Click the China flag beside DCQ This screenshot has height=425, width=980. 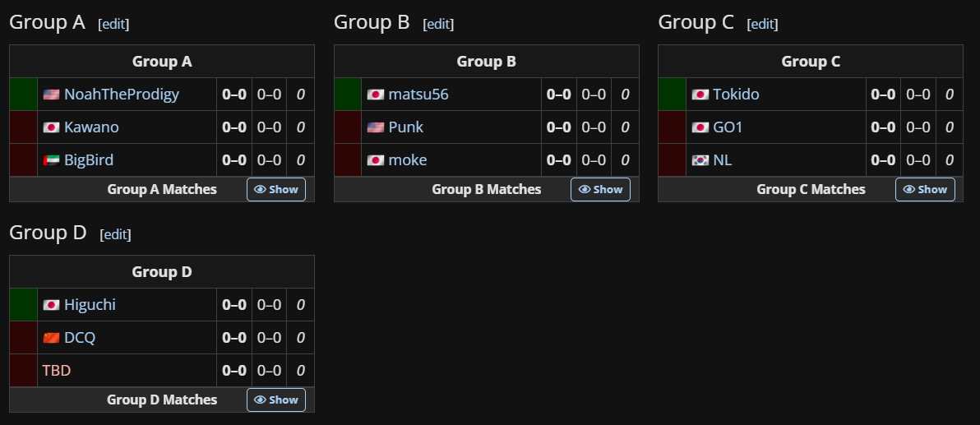[51, 338]
